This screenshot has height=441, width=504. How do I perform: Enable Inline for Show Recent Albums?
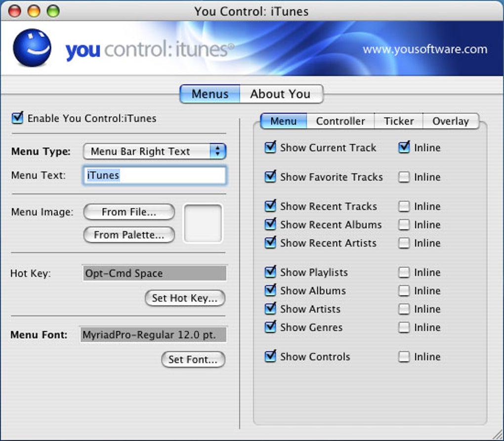[x=404, y=224]
